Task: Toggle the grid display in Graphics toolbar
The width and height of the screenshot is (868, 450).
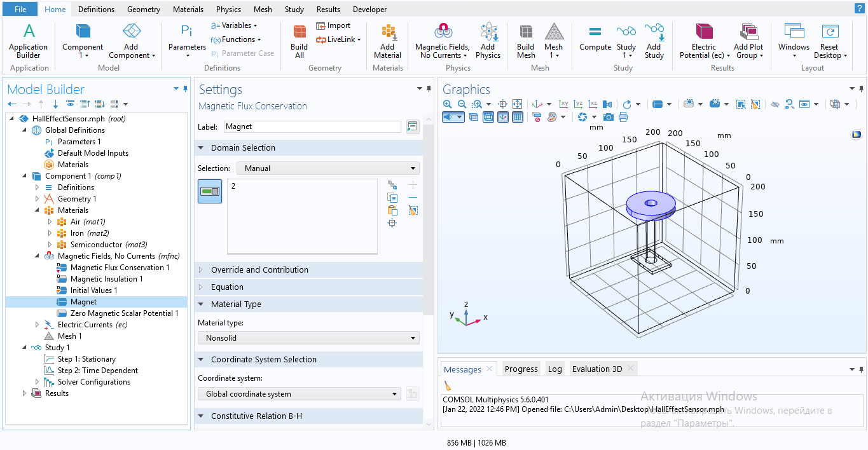Action: pyautogui.click(x=518, y=117)
